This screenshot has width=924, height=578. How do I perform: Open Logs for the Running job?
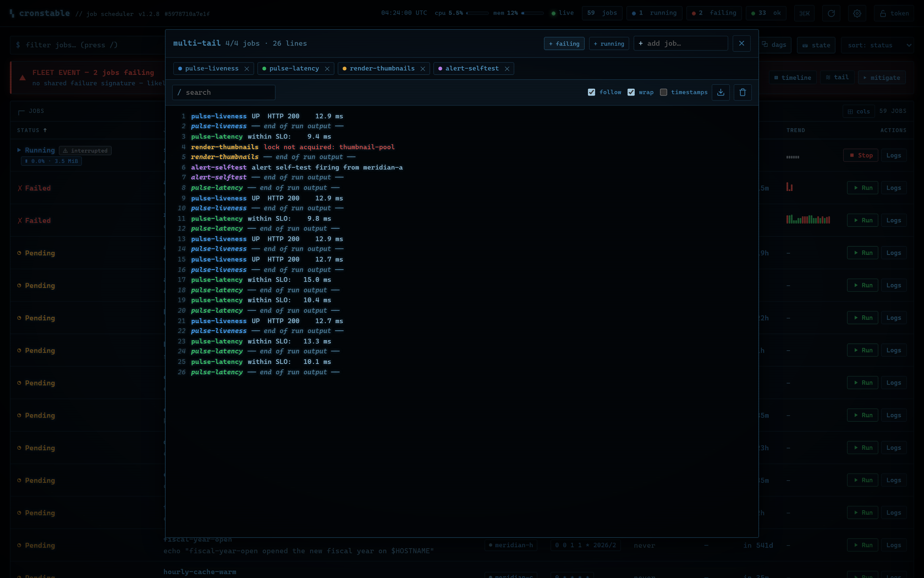point(893,155)
